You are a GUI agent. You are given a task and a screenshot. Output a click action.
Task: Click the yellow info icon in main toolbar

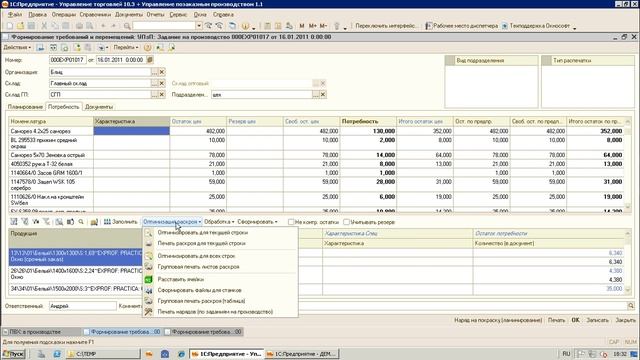tap(245, 26)
